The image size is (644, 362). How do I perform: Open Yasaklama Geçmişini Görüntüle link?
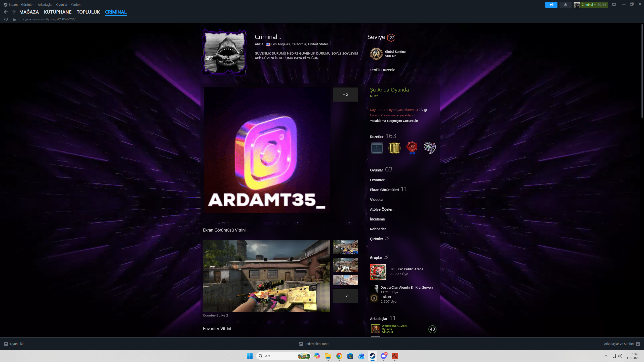click(394, 121)
